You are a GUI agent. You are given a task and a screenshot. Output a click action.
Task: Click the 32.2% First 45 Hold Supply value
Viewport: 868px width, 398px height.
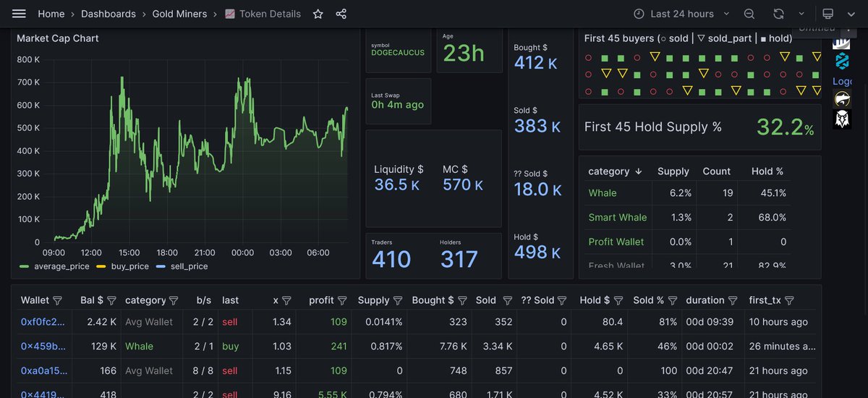(786, 127)
